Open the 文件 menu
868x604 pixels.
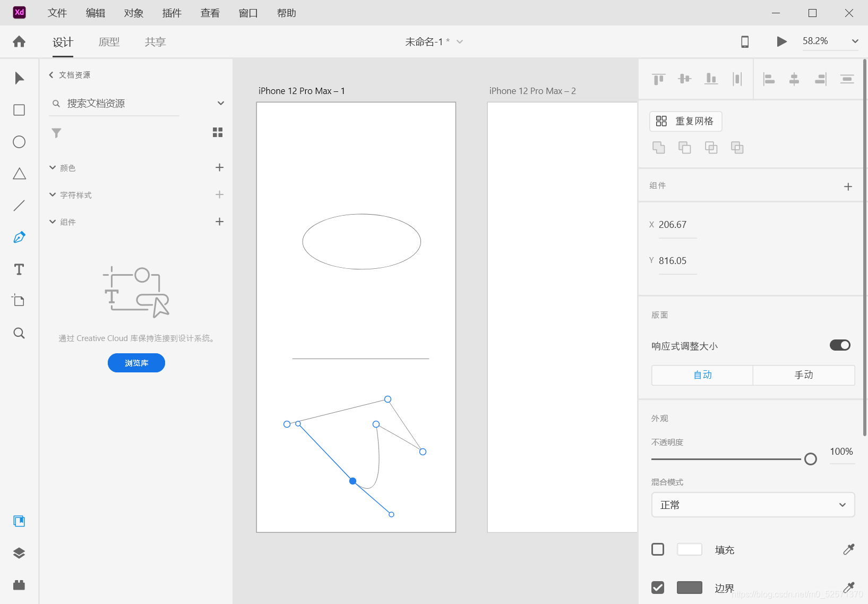(x=57, y=13)
